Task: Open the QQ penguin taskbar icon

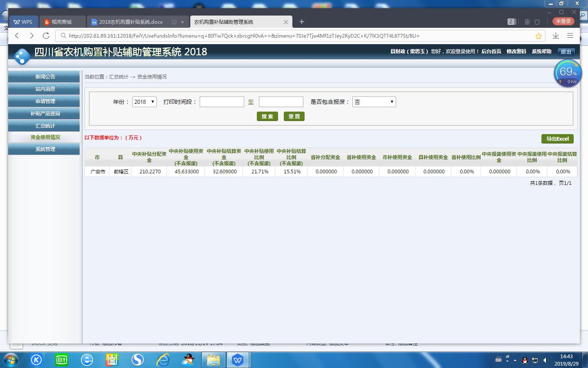Action: pos(188,360)
